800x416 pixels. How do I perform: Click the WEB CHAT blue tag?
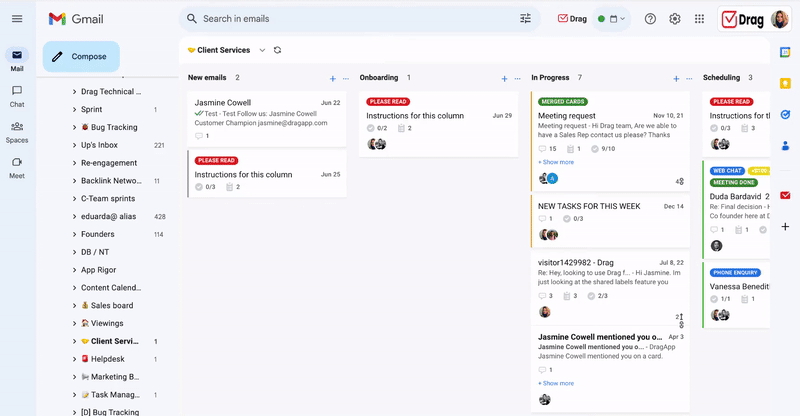(x=727, y=170)
